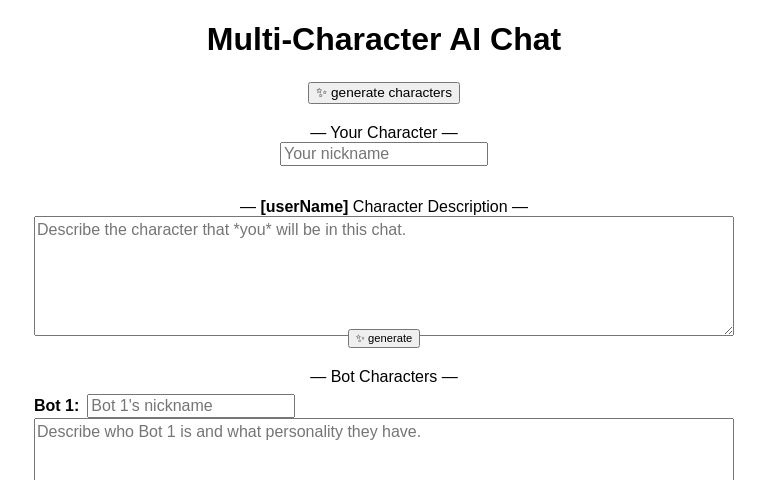
Task: Click the "Your Character" section heading
Action: (384, 132)
